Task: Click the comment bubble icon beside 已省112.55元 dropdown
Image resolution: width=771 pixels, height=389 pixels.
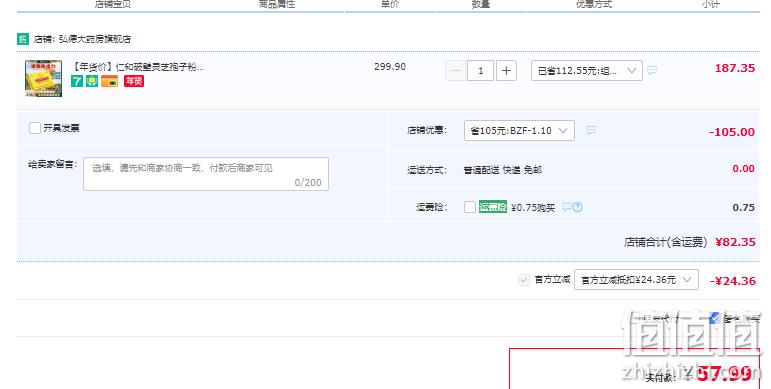Action: (652, 70)
